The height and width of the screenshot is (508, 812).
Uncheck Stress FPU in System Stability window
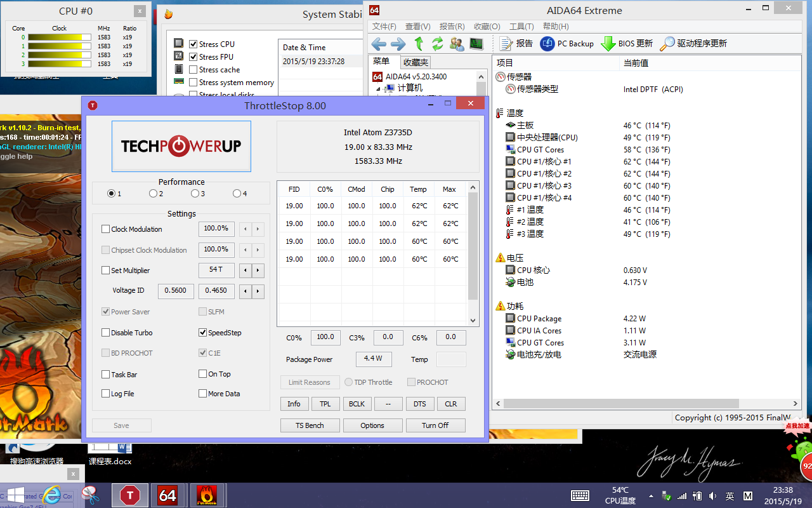pos(193,57)
